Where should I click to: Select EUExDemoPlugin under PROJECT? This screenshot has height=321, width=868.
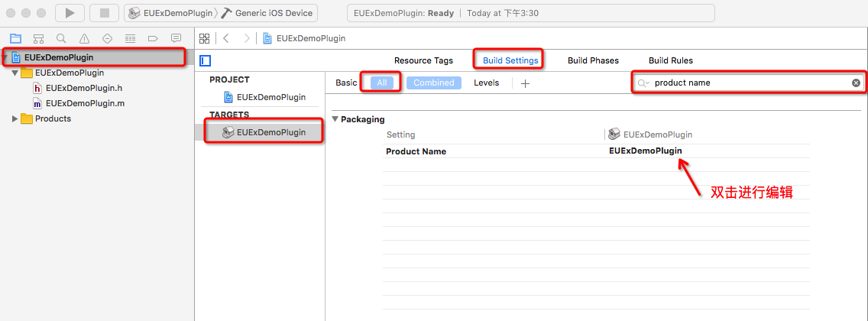click(270, 97)
